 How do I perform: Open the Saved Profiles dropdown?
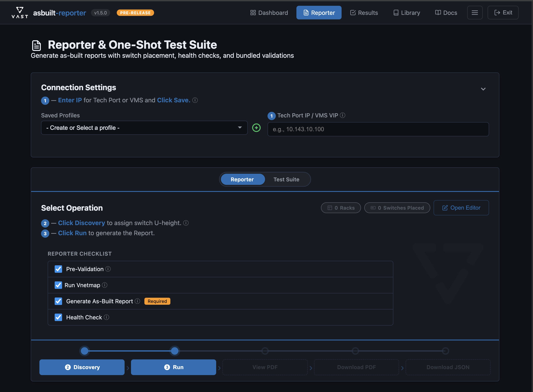(x=144, y=128)
